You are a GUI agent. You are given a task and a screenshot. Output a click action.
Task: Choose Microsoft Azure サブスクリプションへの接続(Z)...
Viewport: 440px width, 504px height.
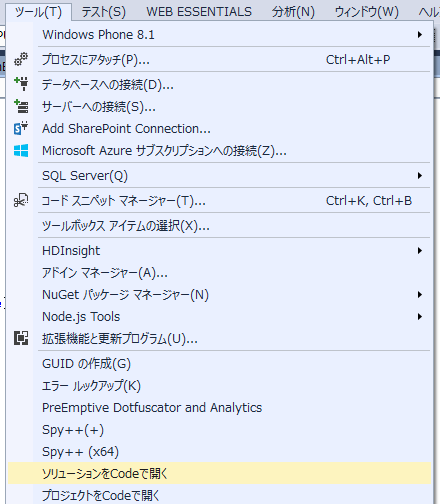click(219, 151)
